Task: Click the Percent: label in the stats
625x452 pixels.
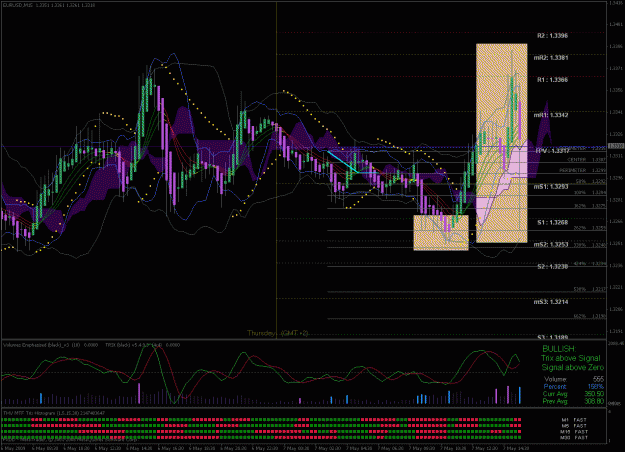Action: click(x=555, y=387)
